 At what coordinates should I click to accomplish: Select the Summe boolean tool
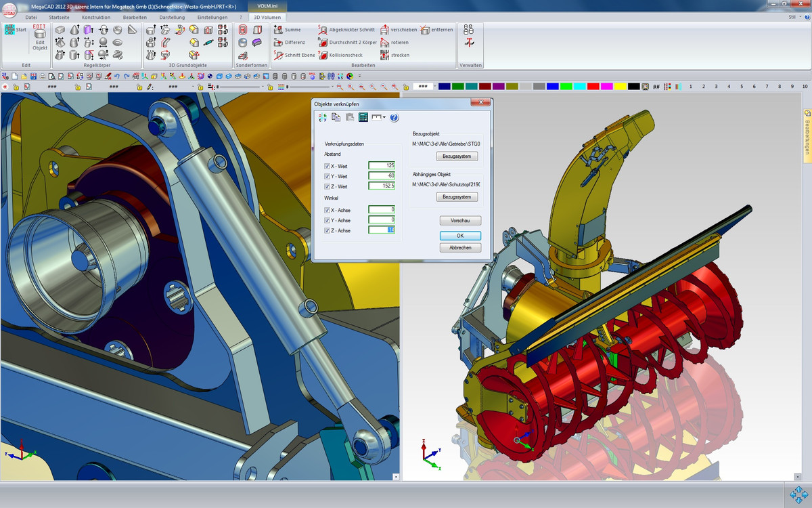(292, 30)
